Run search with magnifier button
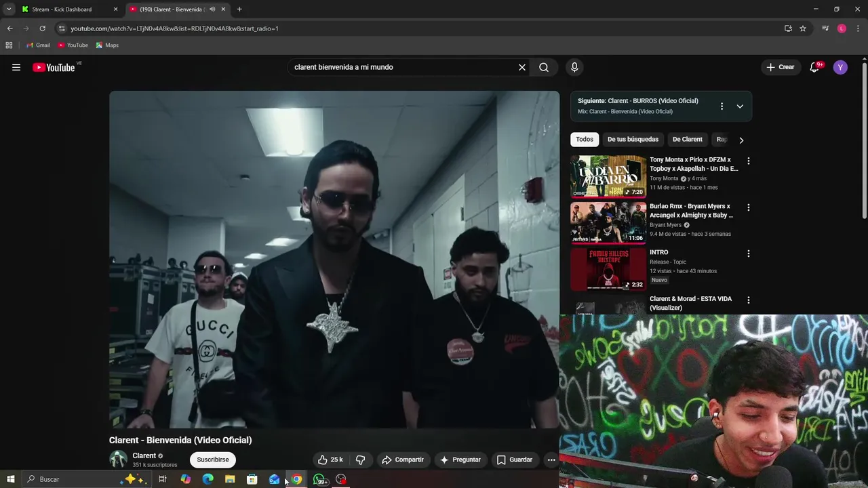The image size is (868, 488). (x=544, y=67)
